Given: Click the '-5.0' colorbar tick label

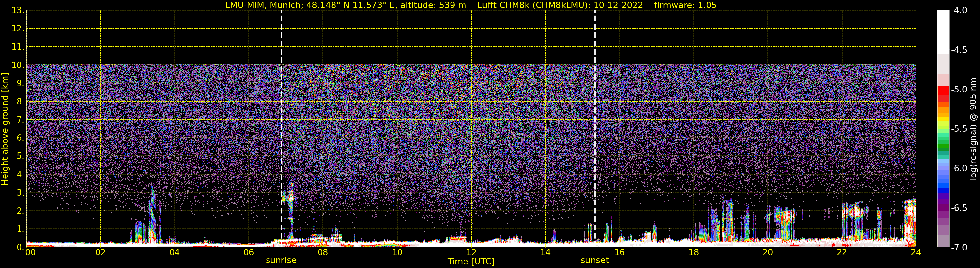Looking at the screenshot, I should point(959,90).
